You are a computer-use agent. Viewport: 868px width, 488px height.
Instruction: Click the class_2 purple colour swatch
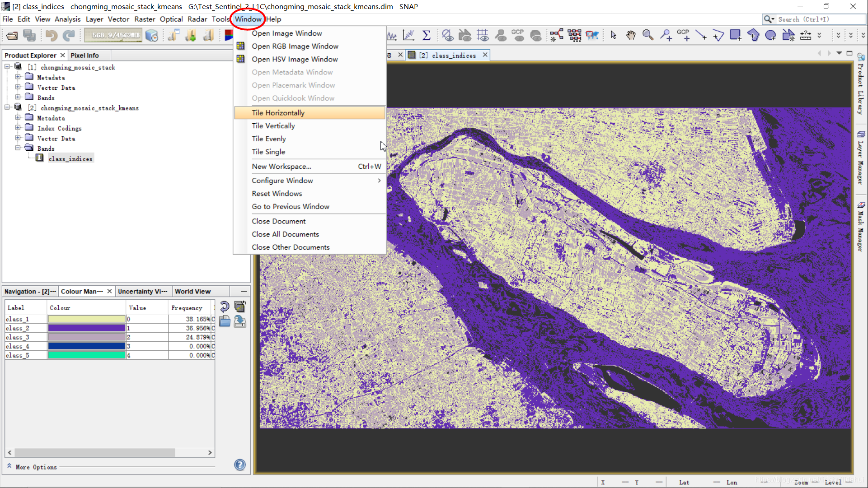86,328
